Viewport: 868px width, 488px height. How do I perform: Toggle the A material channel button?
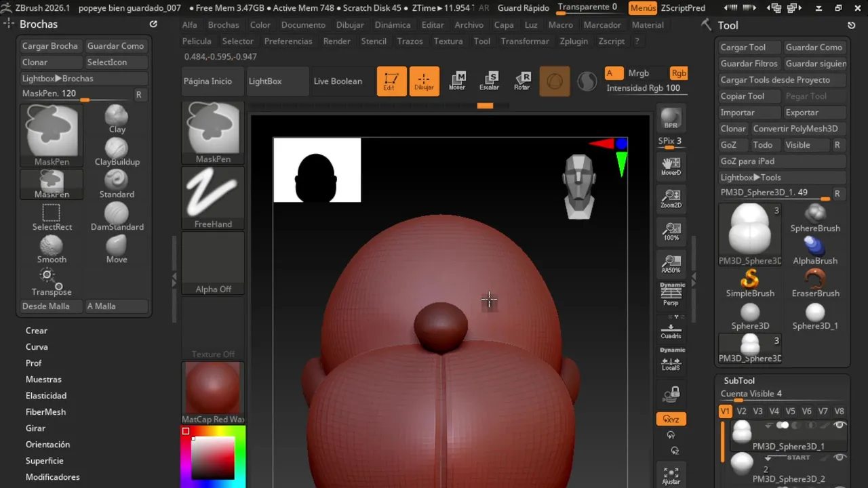(x=614, y=73)
